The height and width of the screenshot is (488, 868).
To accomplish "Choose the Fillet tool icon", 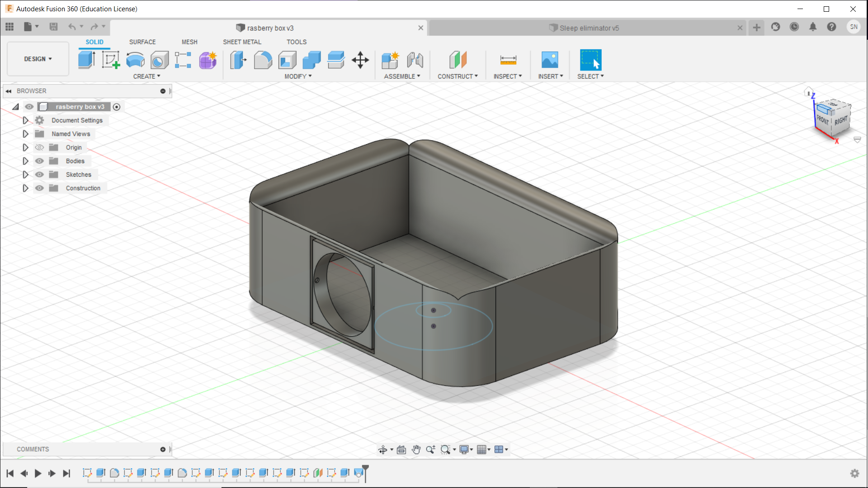I will coord(263,60).
